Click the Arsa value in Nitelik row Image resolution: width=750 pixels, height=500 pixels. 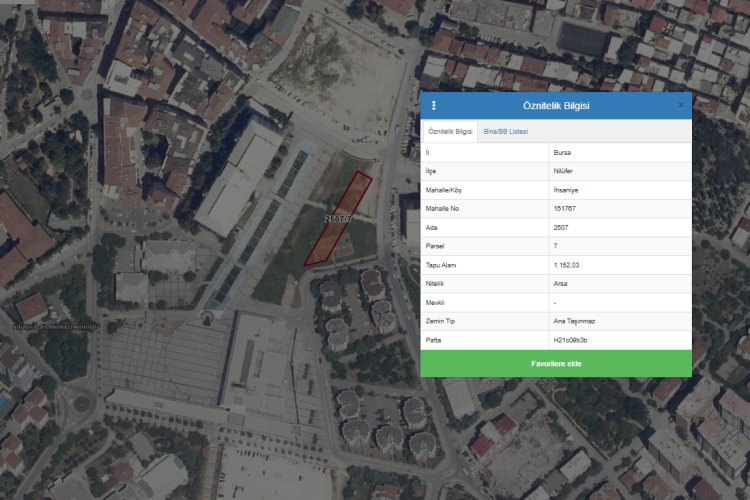pyautogui.click(x=560, y=283)
